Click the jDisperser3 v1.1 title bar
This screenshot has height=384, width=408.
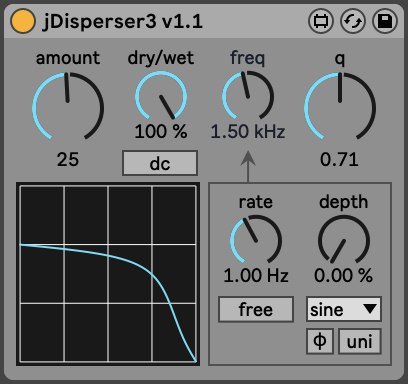click(x=204, y=21)
